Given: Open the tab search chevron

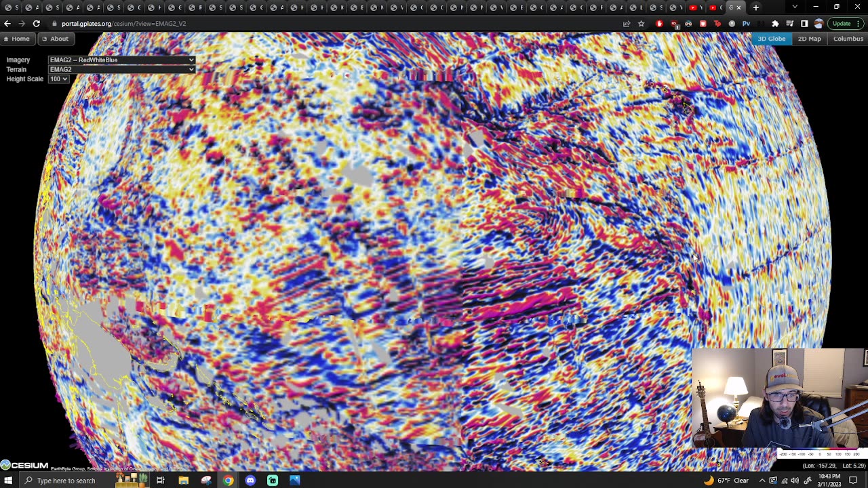Looking at the screenshot, I should coord(795,7).
